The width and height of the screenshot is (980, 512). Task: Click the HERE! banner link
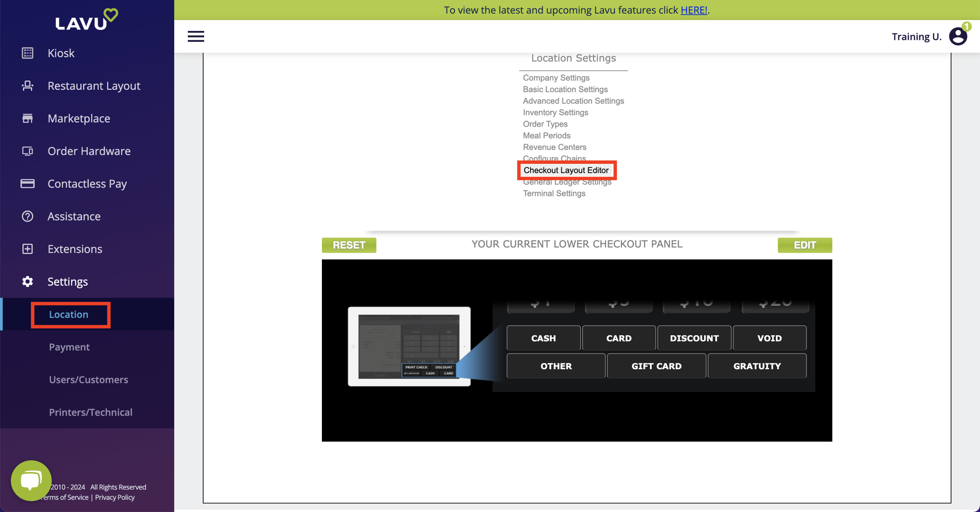coord(694,10)
